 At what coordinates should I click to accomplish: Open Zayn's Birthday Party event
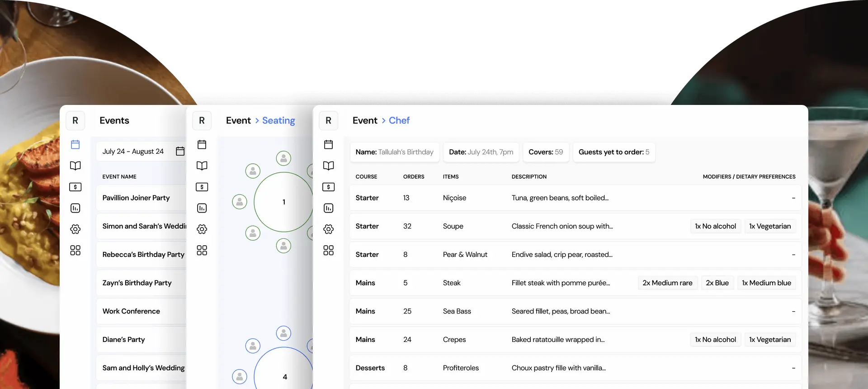coord(137,283)
